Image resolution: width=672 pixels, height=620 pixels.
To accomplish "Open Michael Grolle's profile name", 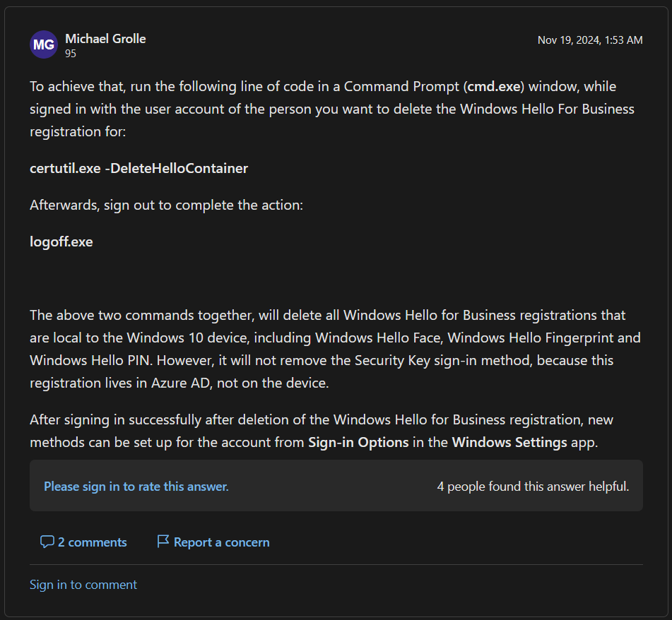I will pyautogui.click(x=105, y=39).
